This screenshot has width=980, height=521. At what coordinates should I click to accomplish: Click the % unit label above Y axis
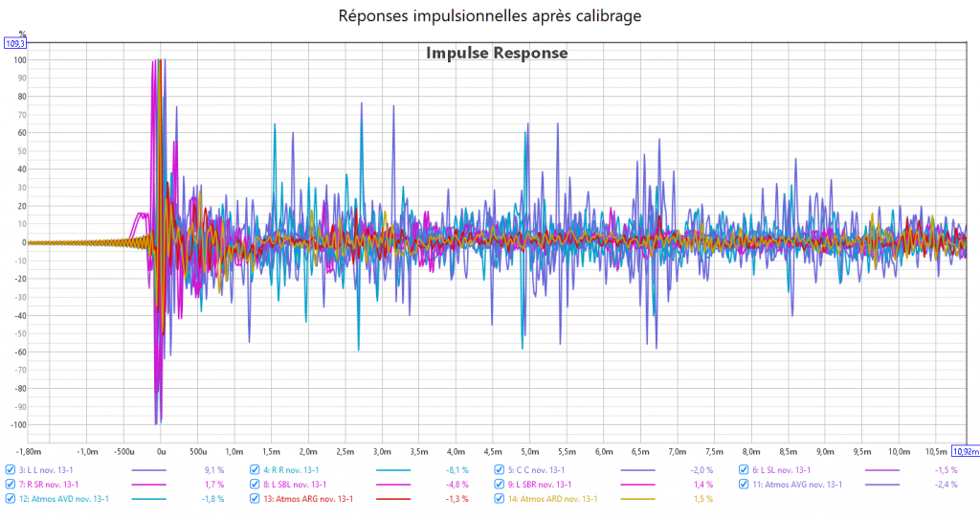tap(22, 34)
